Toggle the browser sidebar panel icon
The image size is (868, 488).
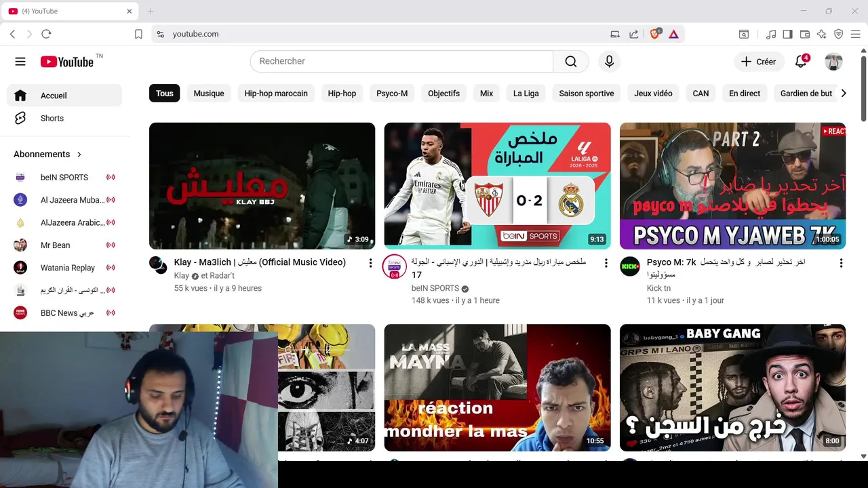(788, 34)
